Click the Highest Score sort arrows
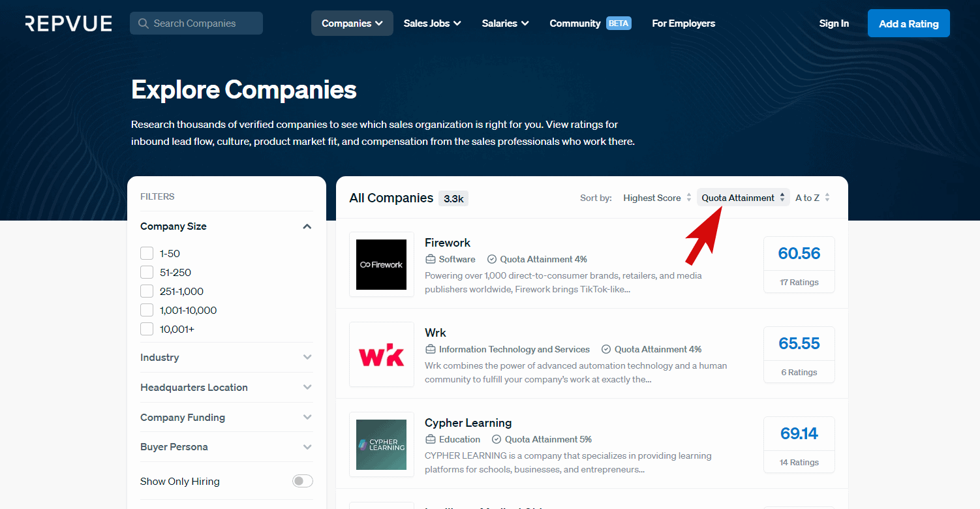This screenshot has height=509, width=980. pos(689,198)
